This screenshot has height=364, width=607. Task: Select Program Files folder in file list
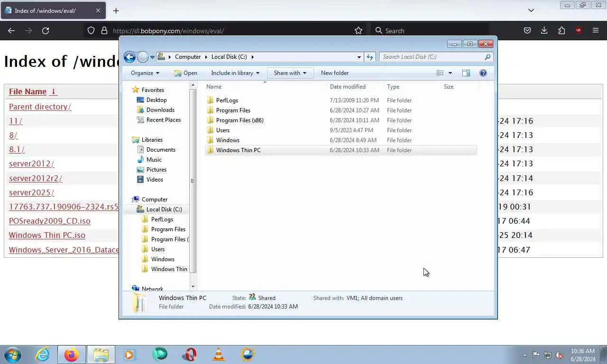(340, 110)
